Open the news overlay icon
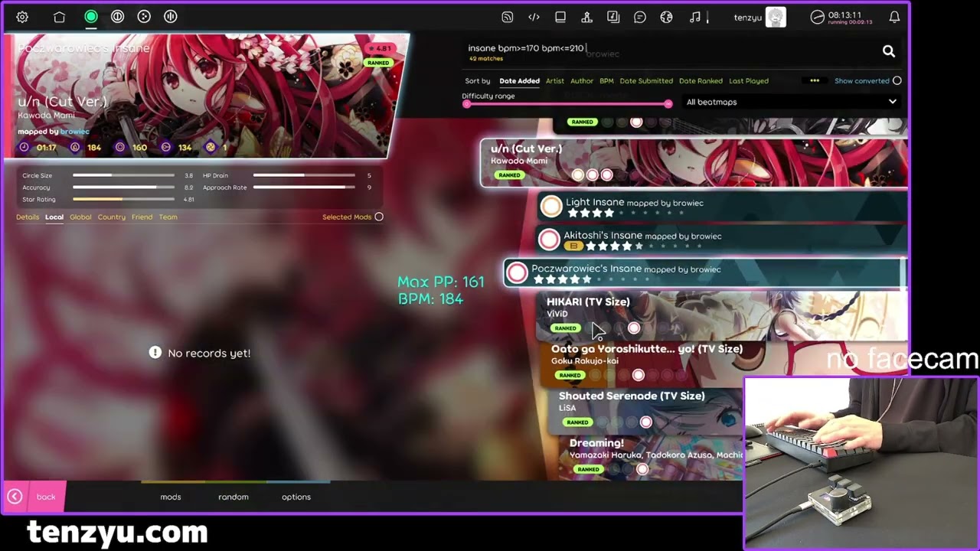Screen dimensions: 980x551 coord(507,17)
